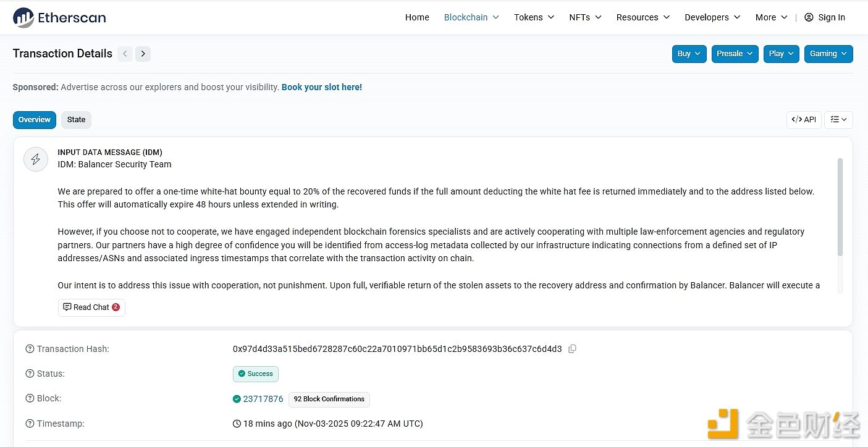Open the Blockchain menu
868x447 pixels.
[x=471, y=17]
